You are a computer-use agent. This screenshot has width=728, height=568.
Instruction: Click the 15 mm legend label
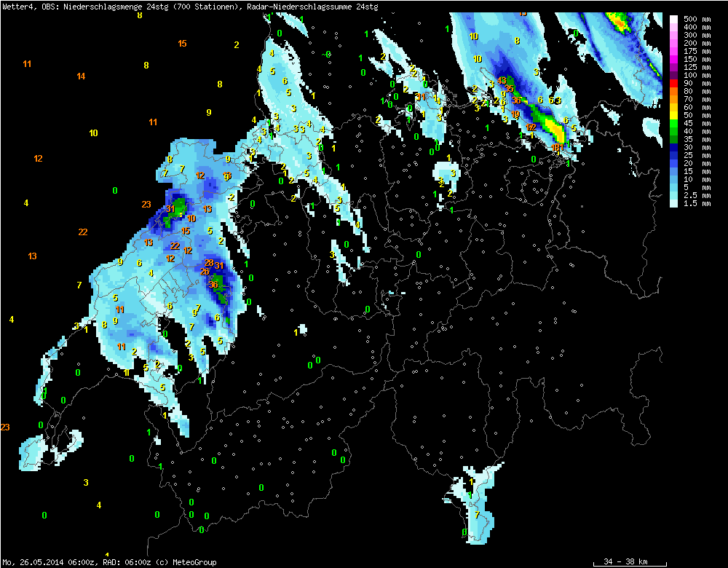pyautogui.click(x=697, y=171)
